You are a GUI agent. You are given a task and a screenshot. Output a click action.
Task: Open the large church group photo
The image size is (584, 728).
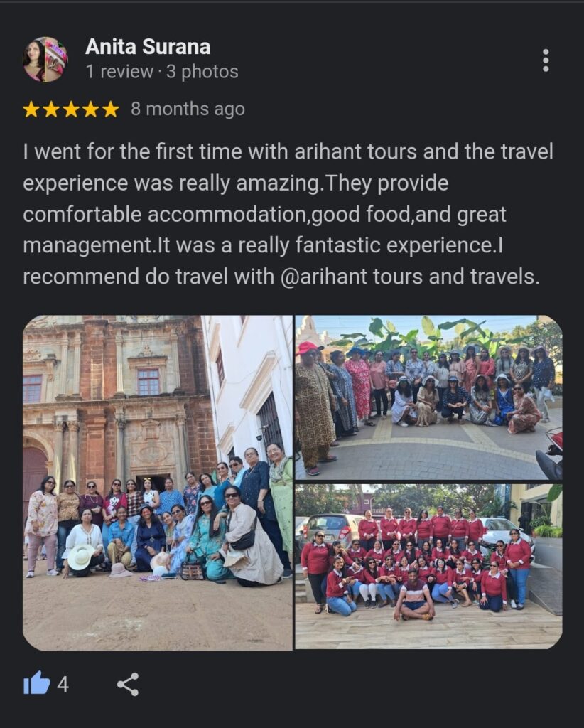(158, 483)
